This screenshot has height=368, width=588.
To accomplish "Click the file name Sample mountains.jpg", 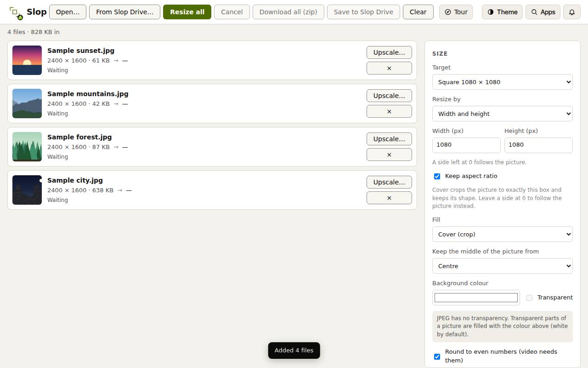I will pyautogui.click(x=88, y=94).
